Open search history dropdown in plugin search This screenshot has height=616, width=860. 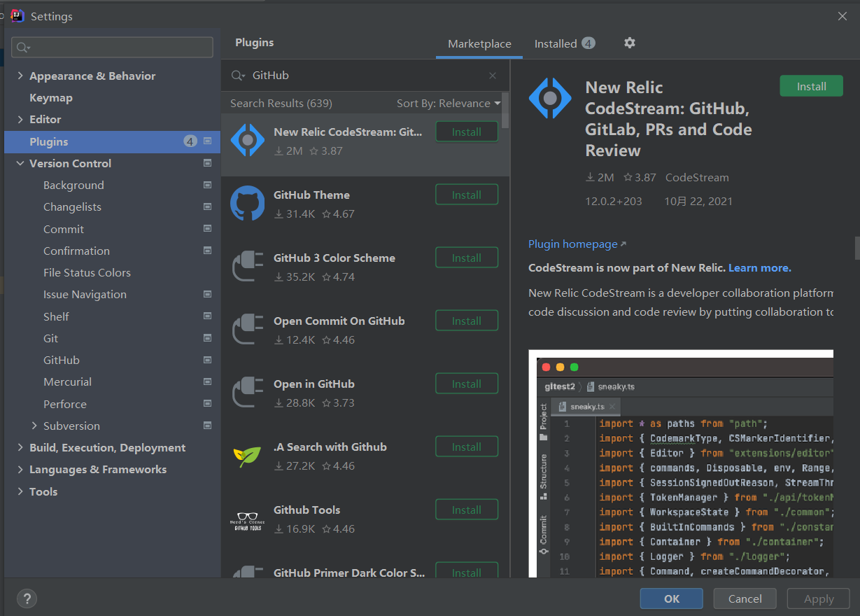[x=244, y=76]
